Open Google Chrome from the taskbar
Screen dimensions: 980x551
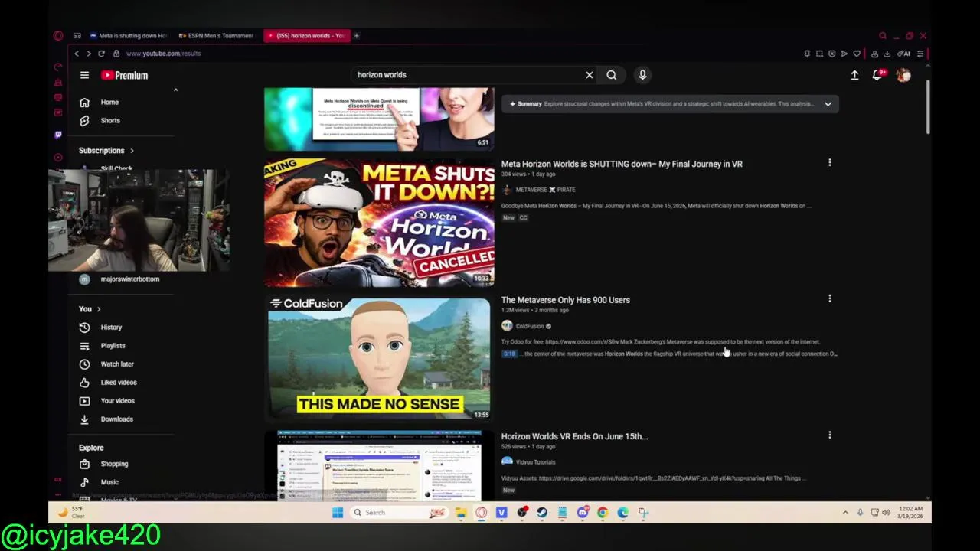[x=603, y=513]
